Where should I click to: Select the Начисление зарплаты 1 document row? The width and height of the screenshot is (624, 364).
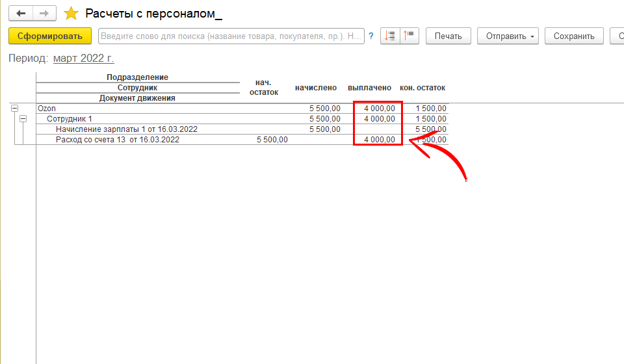[127, 129]
